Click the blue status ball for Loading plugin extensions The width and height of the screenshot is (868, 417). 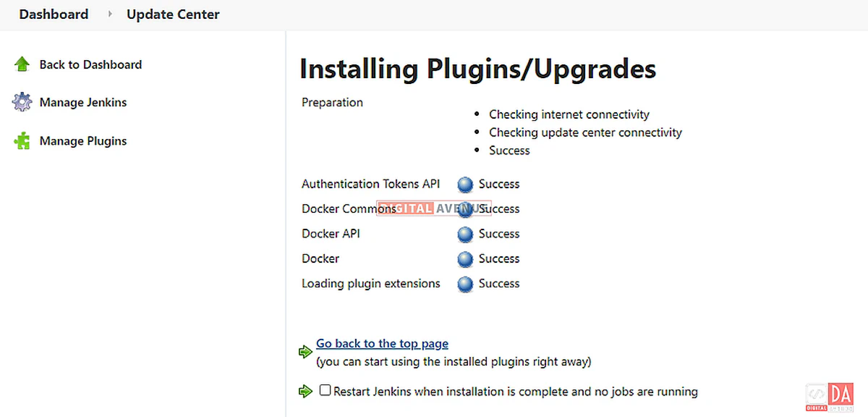[466, 284]
